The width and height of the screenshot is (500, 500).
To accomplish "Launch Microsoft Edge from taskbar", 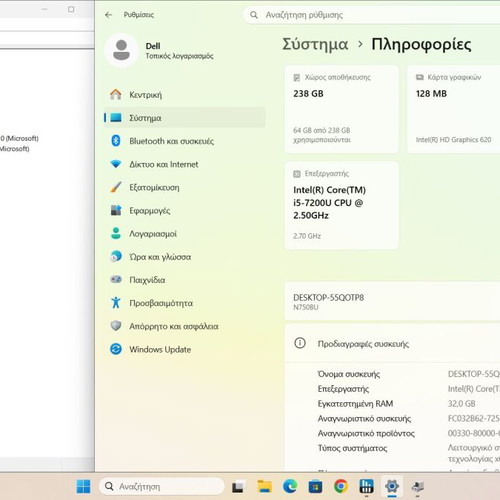I will pyautogui.click(x=290, y=486).
